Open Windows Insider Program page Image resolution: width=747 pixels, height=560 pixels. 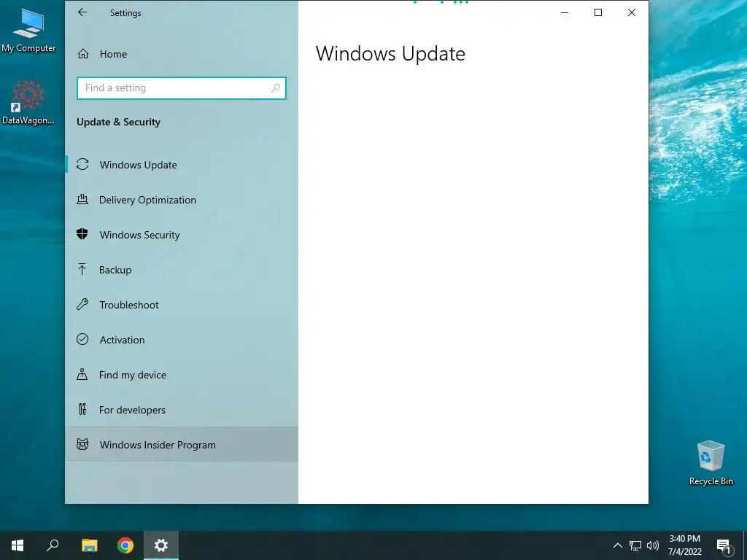[182, 445]
